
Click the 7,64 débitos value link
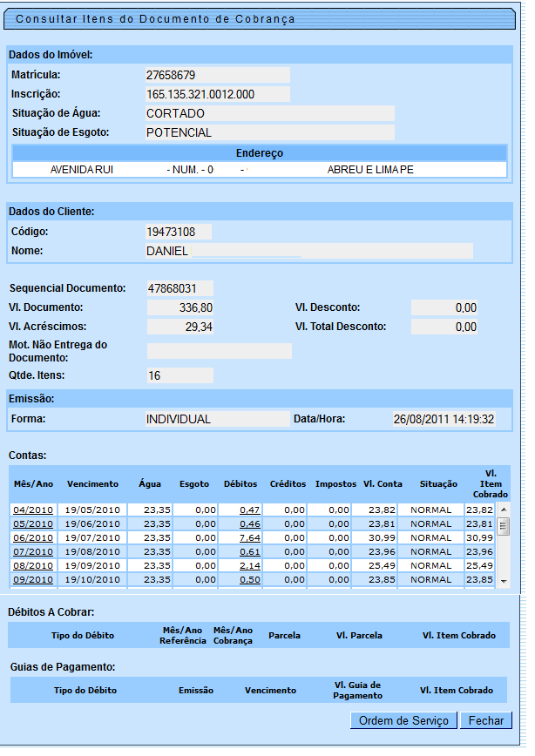click(250, 538)
